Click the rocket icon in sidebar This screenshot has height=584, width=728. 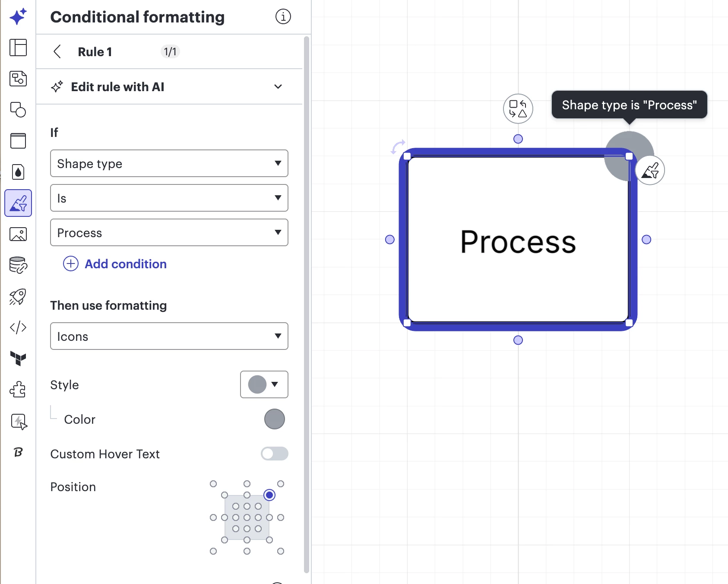pyautogui.click(x=18, y=296)
